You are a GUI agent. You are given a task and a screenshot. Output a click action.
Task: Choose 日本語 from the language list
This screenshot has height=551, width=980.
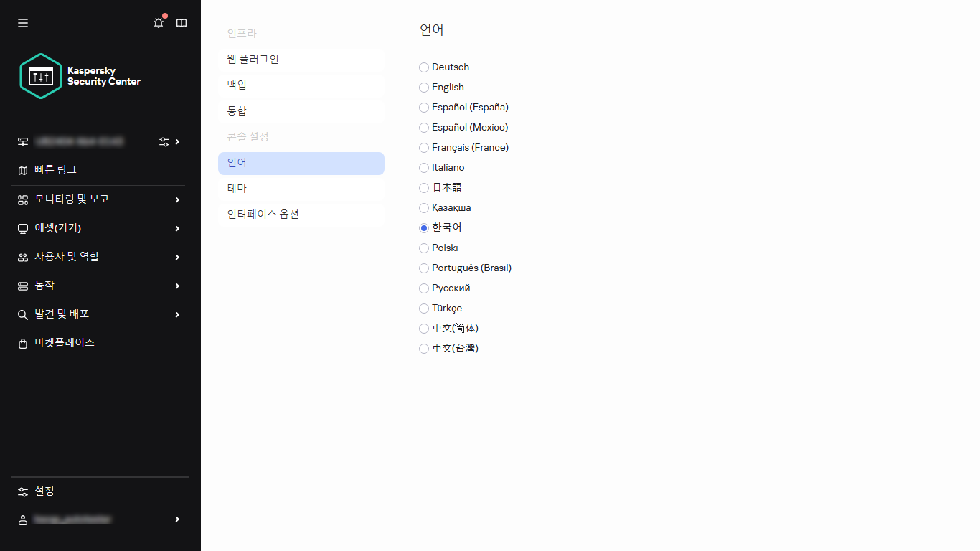click(x=423, y=187)
